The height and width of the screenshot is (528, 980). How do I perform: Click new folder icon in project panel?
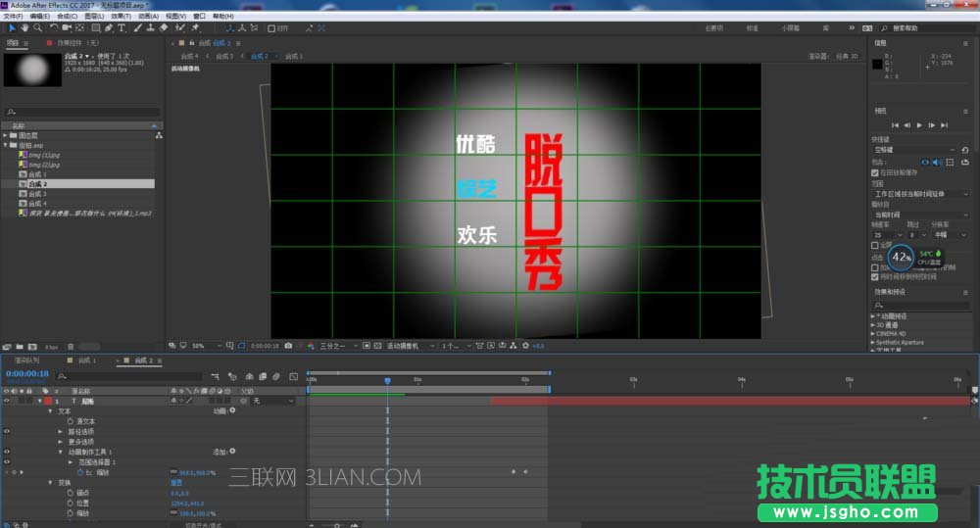click(20, 347)
